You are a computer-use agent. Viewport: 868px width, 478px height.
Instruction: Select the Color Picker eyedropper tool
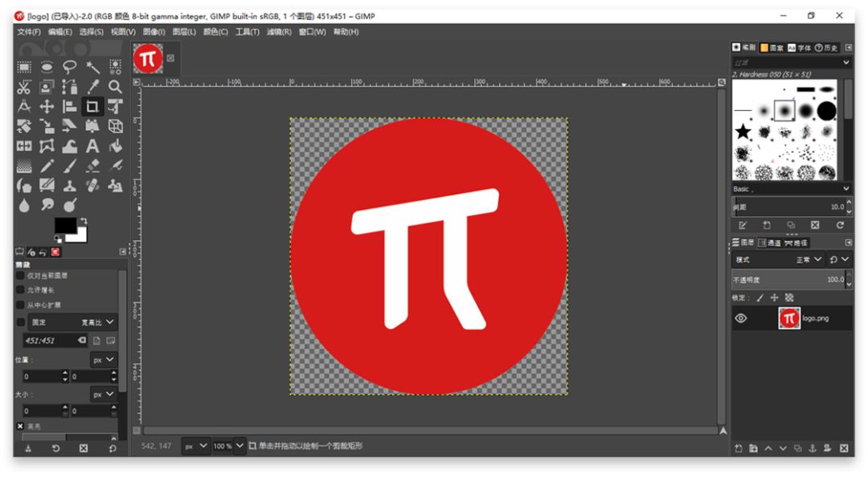pos(92,87)
